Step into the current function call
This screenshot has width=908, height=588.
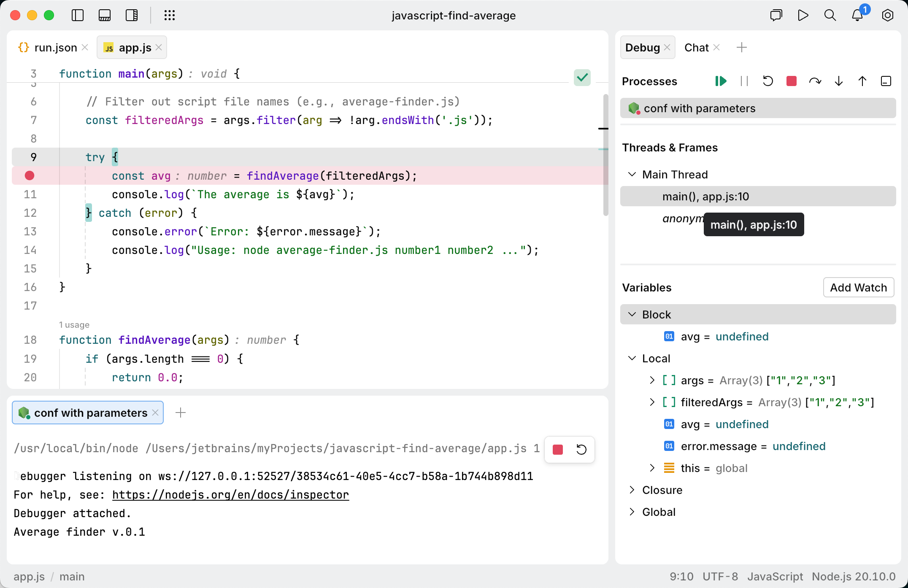pos(838,81)
